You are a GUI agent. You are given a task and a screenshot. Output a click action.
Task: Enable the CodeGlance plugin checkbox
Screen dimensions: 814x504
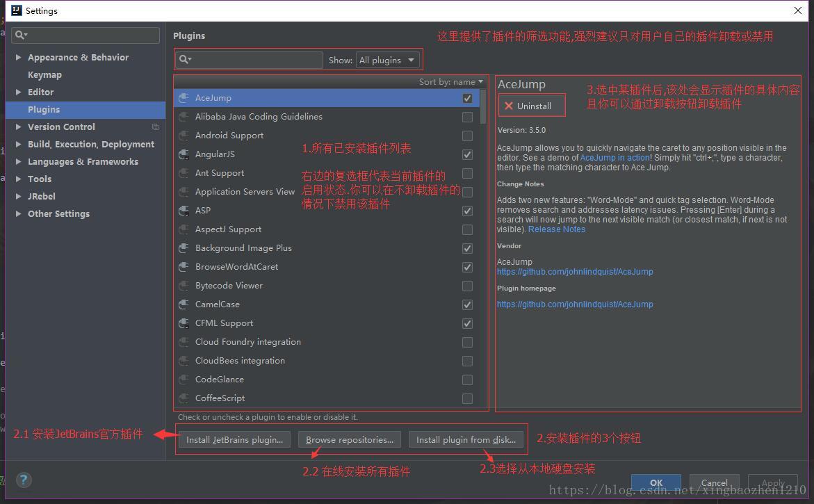[467, 380]
